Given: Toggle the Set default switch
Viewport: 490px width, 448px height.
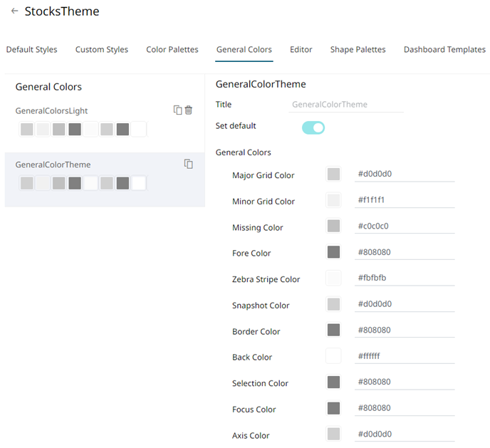Looking at the screenshot, I should 313,127.
